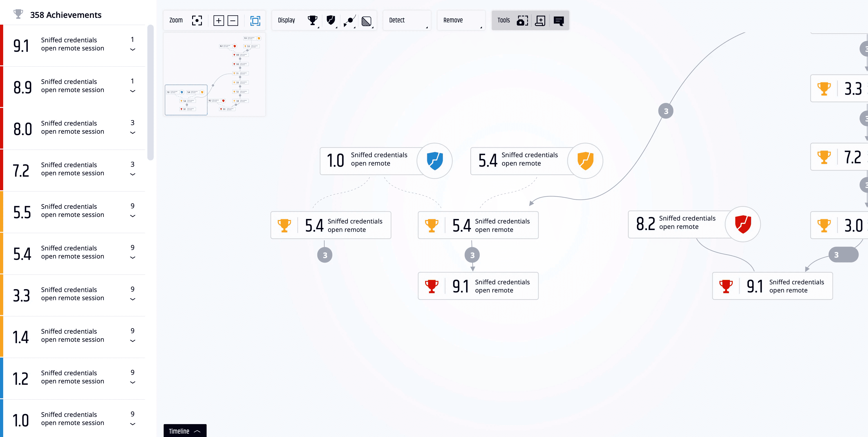Expand the 5.5 achievement list entry chevron

[133, 216]
